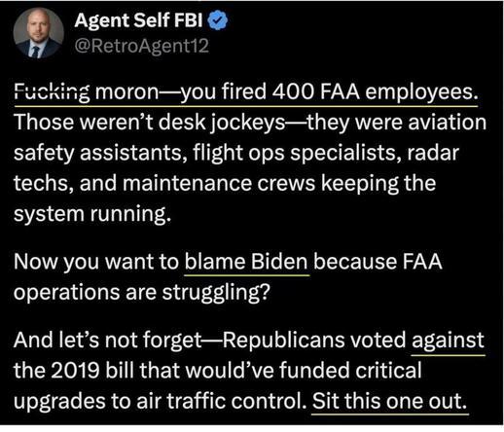This screenshot has height=432, width=504.
Task: Click the words 'maintenance crews'
Action: tap(219, 184)
